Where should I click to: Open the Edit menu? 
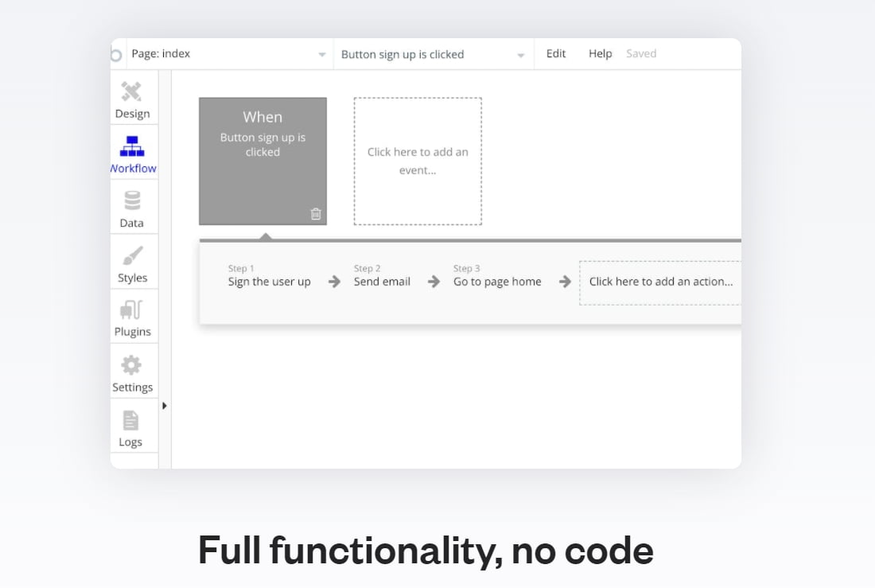click(x=556, y=53)
